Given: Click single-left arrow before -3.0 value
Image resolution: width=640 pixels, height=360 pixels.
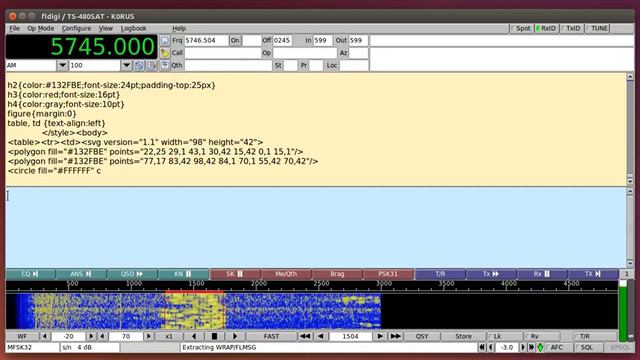Looking at the screenshot, I should point(491,347).
